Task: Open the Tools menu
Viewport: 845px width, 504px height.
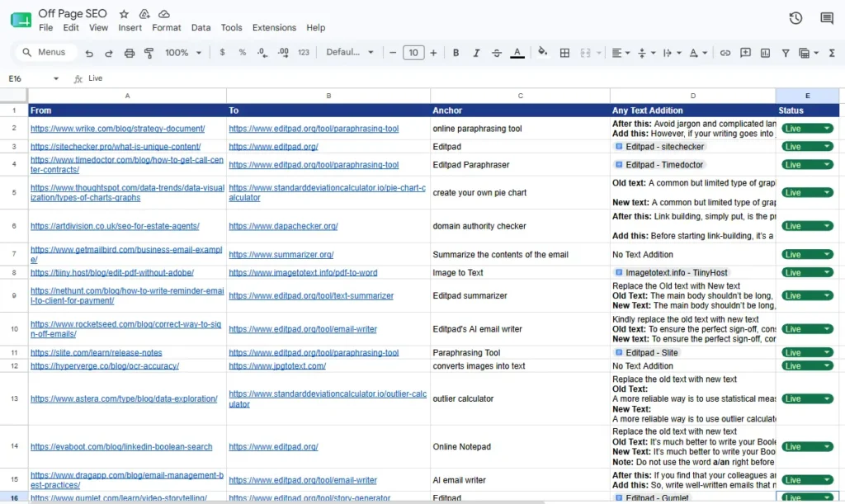Action: pyautogui.click(x=231, y=27)
